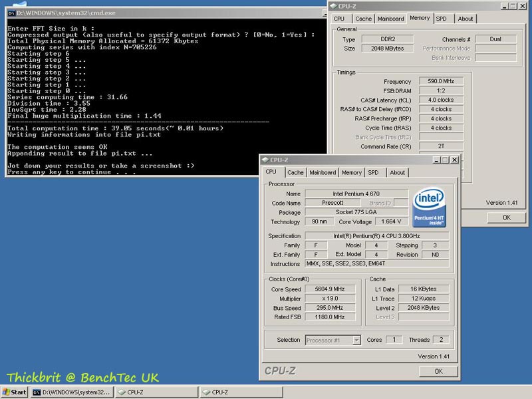Switch to Memory tab in front CPU-Z window
This screenshot has width=532, height=399.
click(x=352, y=172)
